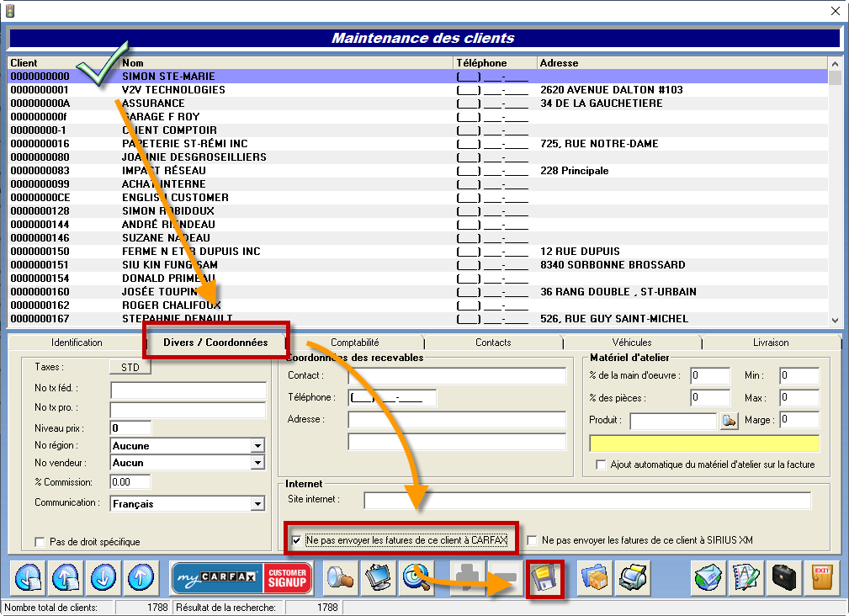
Task: Open the Comptabilité tab
Action: point(355,343)
